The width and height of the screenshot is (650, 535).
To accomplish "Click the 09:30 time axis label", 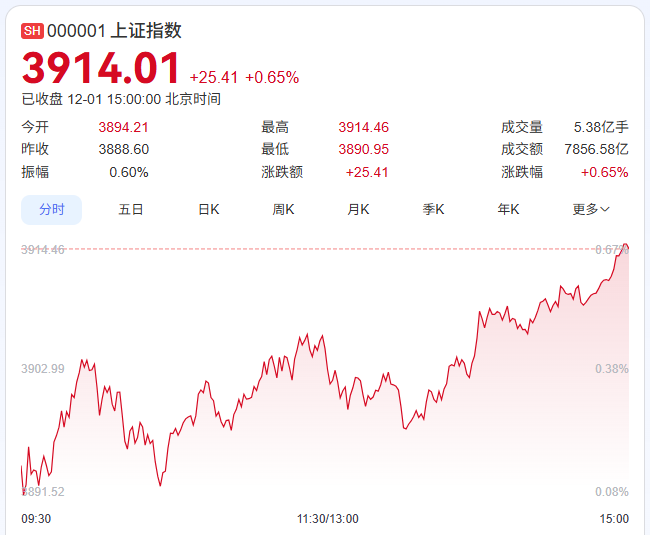I will 36,518.
